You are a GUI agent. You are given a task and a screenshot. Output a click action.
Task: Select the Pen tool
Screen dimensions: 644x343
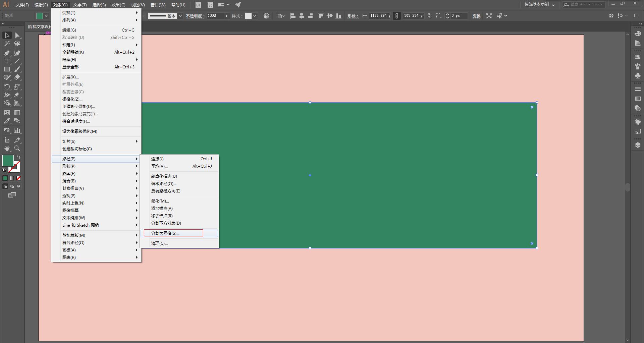click(7, 53)
